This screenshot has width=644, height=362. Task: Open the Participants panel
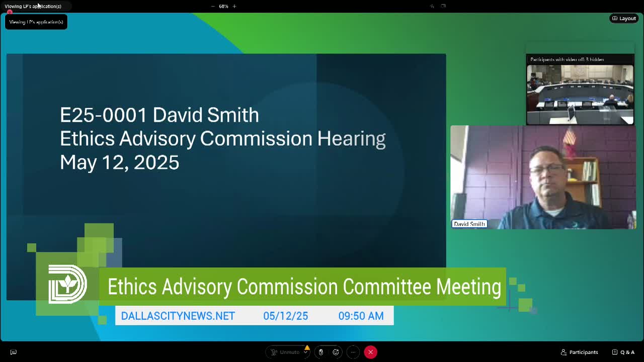click(580, 352)
